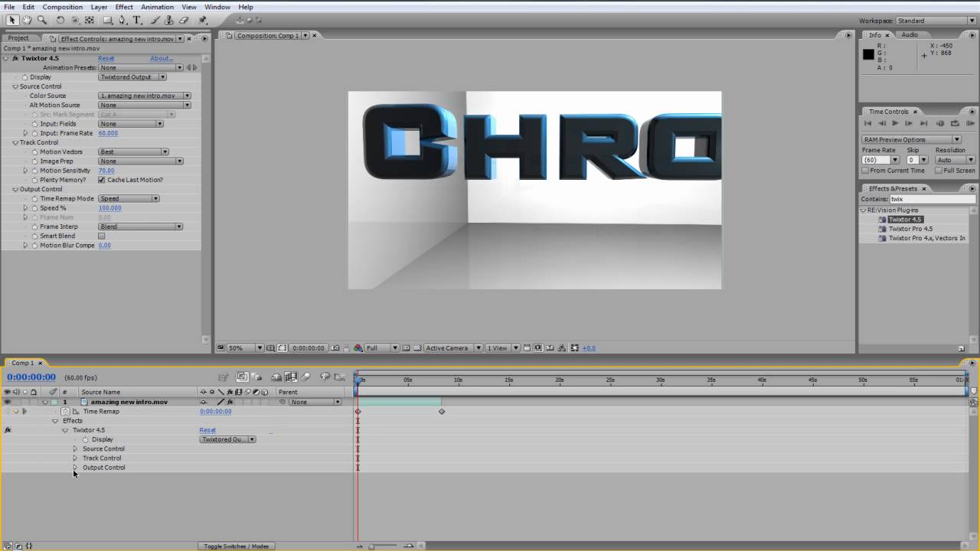
Task: Click the second Time Remap keyframe
Action: pos(442,412)
